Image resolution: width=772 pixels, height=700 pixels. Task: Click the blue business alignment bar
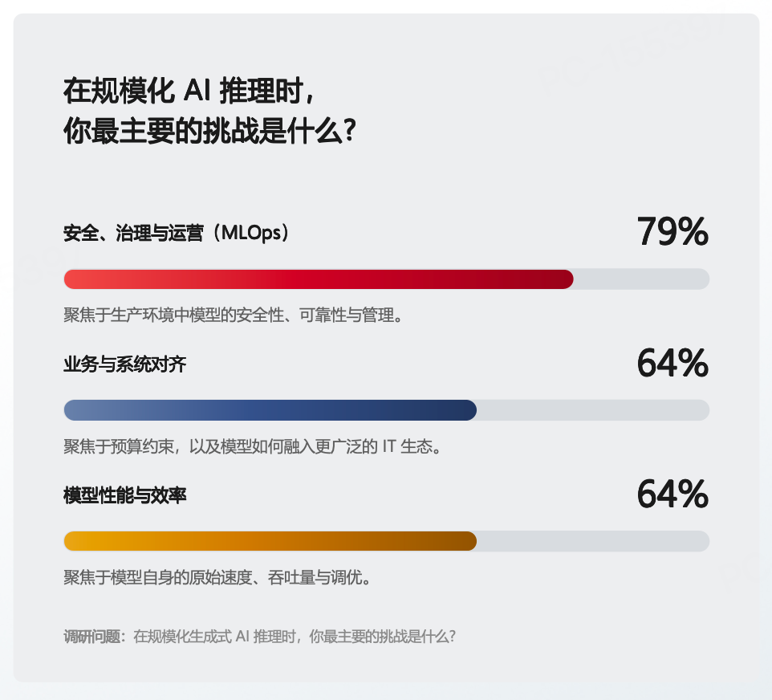270,410
